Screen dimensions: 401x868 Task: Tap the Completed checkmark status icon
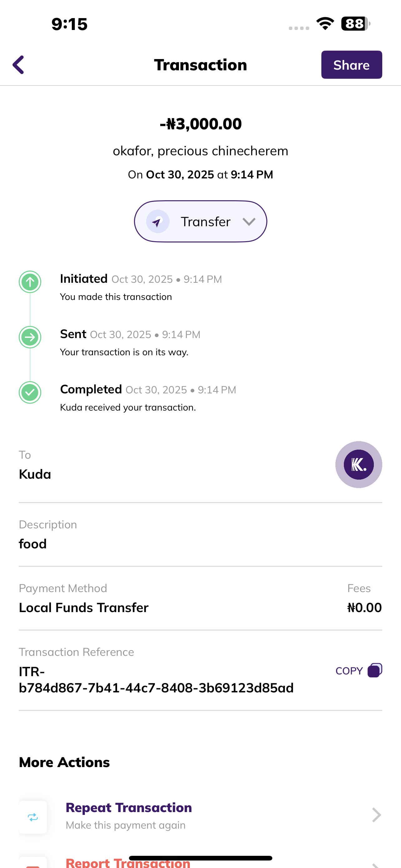click(30, 392)
